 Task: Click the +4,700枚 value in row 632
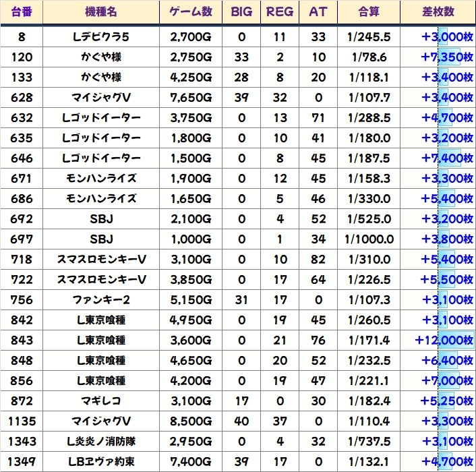(447, 118)
